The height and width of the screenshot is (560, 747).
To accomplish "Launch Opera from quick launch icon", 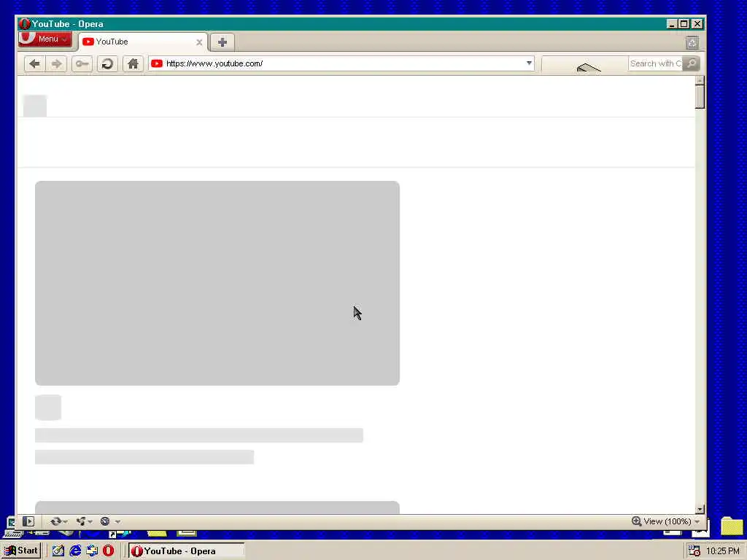I will [x=109, y=551].
